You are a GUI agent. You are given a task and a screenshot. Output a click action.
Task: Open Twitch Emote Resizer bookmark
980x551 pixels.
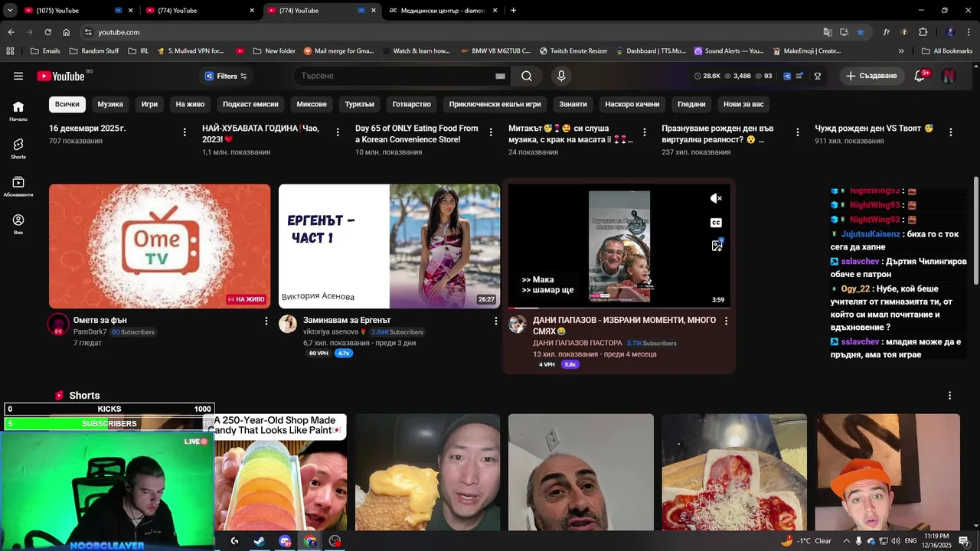573,51
